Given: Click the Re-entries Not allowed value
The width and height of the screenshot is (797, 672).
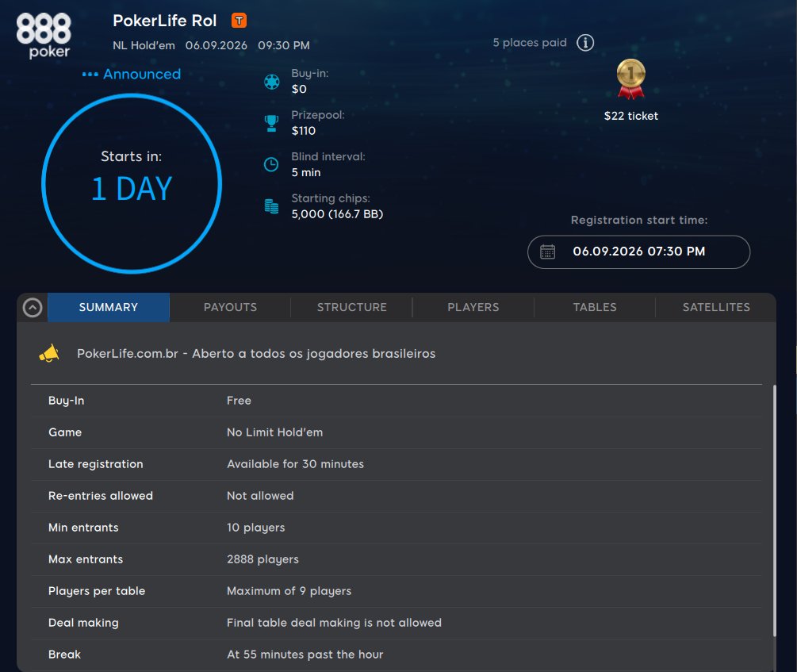Looking at the screenshot, I should pyautogui.click(x=260, y=496).
